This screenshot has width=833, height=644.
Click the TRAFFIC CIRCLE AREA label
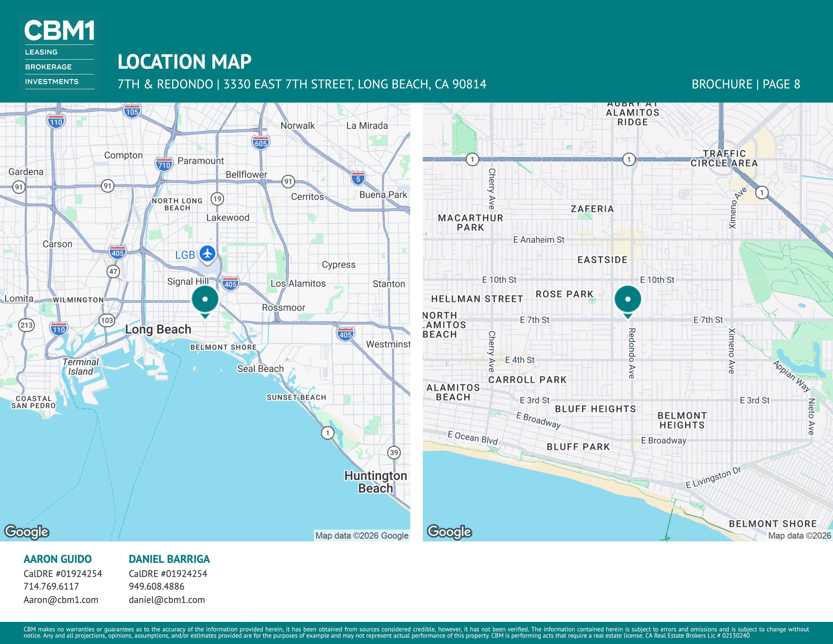[724, 158]
